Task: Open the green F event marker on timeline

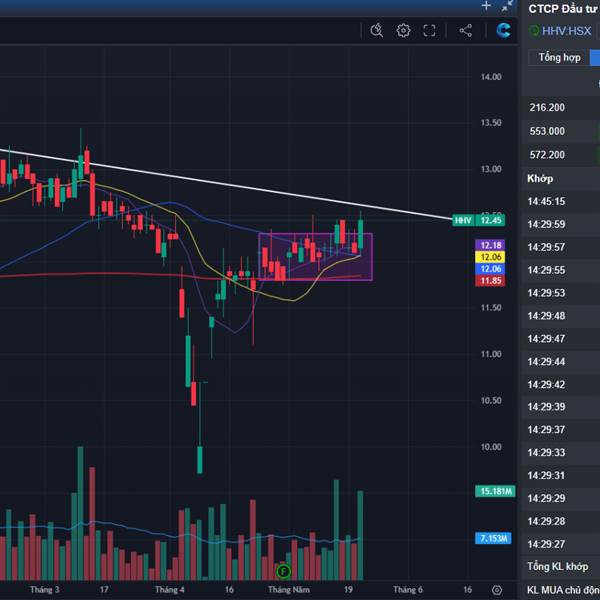Action: tap(284, 572)
